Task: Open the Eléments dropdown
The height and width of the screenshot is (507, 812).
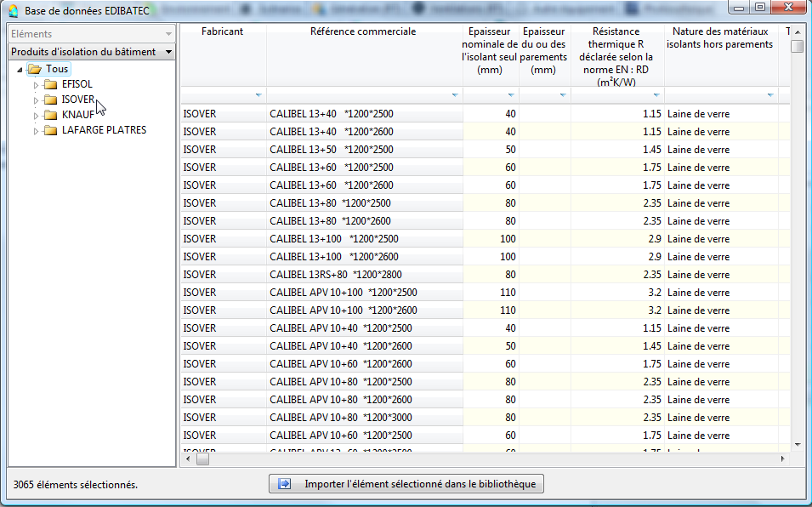Action: click(x=168, y=34)
